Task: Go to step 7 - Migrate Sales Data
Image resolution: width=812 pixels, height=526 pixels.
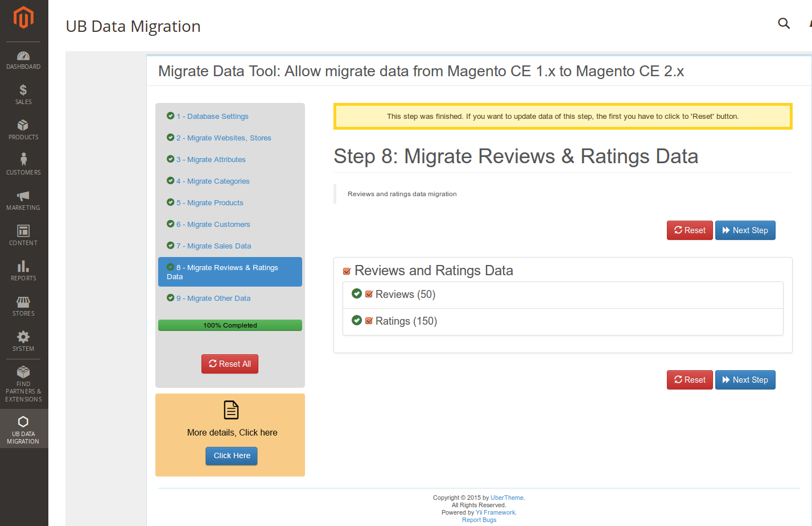Action: [x=213, y=246]
